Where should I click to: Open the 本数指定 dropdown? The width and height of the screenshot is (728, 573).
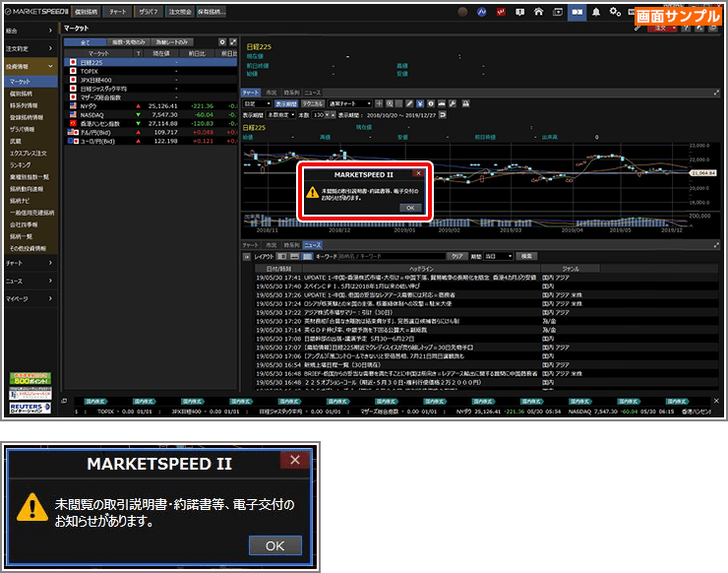[281, 115]
